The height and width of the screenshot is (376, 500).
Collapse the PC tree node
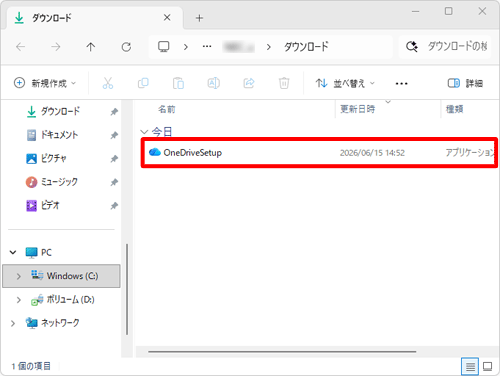(x=13, y=252)
